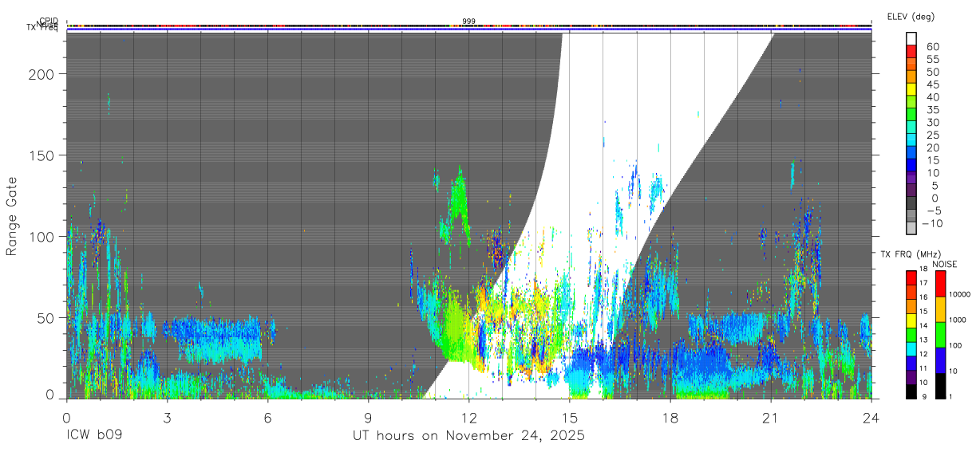
Task: Click the green 100–1000 NOISE segment
Action: click(940, 335)
